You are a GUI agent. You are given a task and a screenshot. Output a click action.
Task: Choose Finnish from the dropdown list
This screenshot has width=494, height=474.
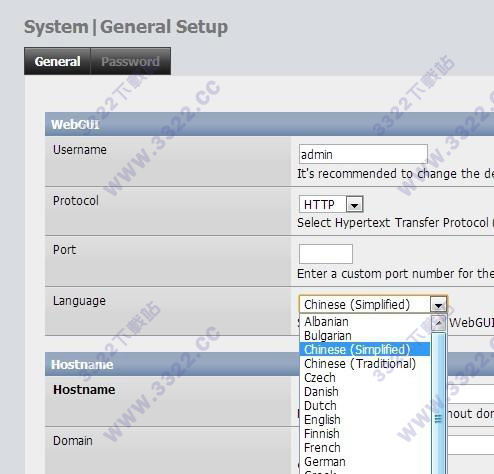(x=365, y=434)
